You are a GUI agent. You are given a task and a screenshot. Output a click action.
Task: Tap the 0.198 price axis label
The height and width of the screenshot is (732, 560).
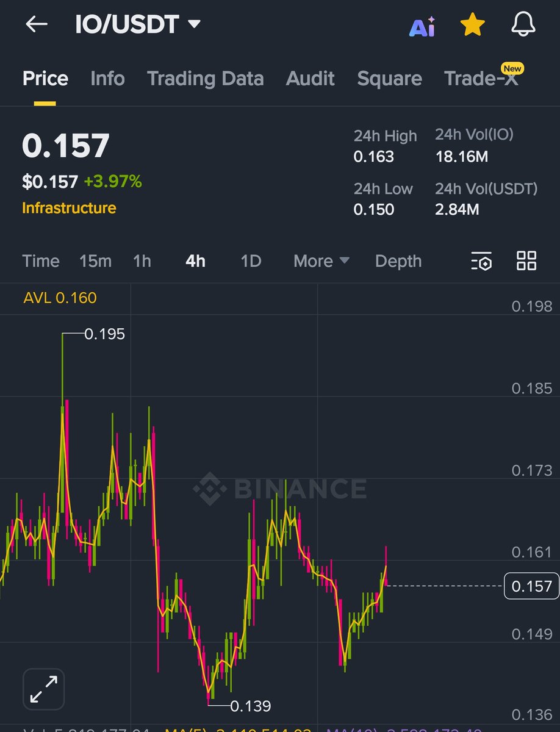[531, 306]
